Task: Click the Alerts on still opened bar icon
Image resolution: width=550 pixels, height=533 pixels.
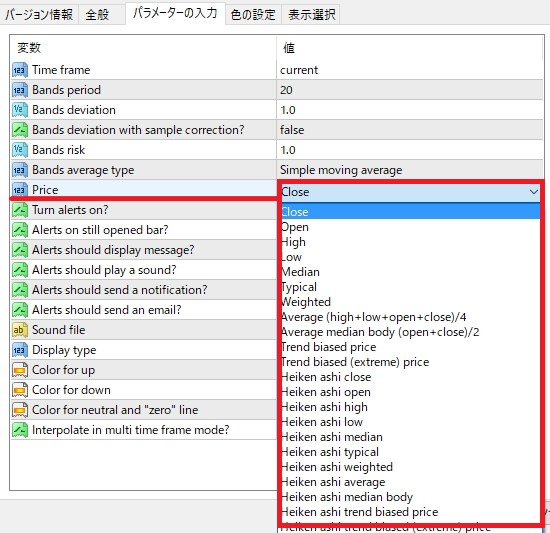Action: 20,230
